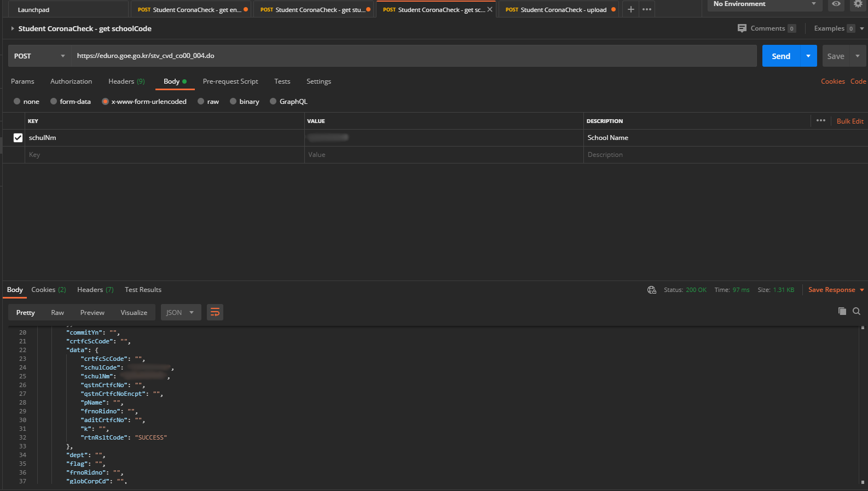The height and width of the screenshot is (491, 868).
Task: Switch to CoronaCheck upload request tab
Action: coord(558,9)
